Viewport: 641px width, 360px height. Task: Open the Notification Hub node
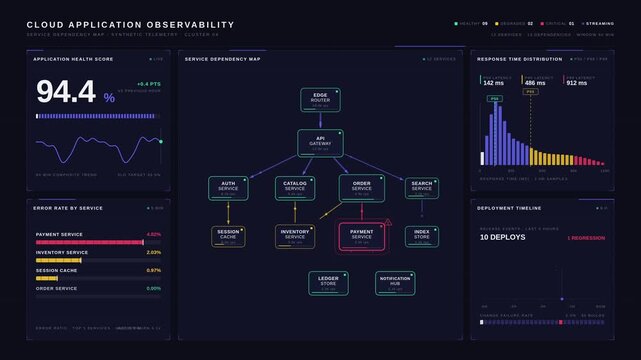395,283
